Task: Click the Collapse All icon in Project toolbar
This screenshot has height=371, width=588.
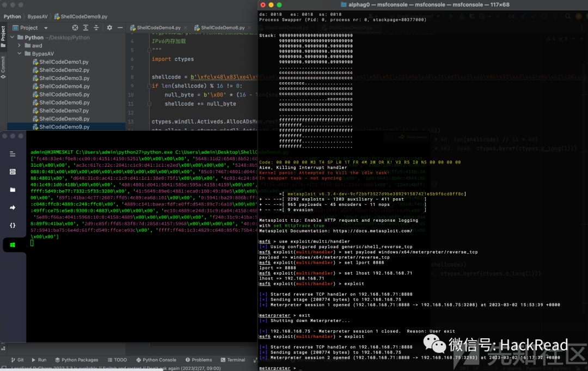Action: point(96,28)
